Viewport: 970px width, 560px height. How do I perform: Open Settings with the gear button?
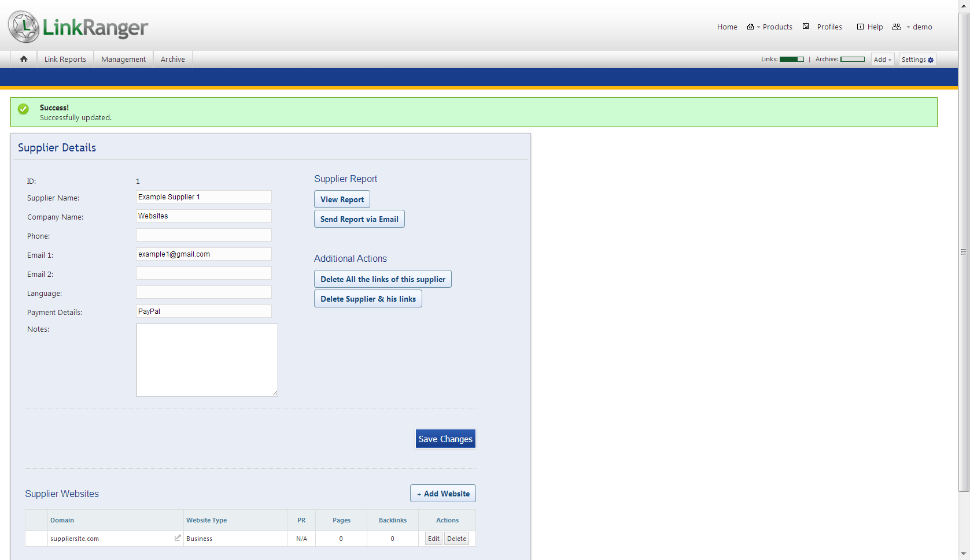[917, 60]
